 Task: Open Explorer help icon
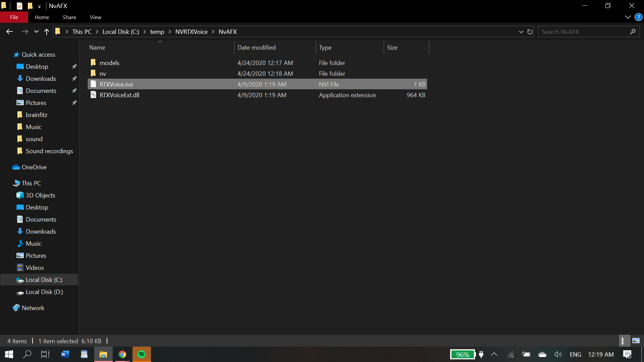coord(638,17)
